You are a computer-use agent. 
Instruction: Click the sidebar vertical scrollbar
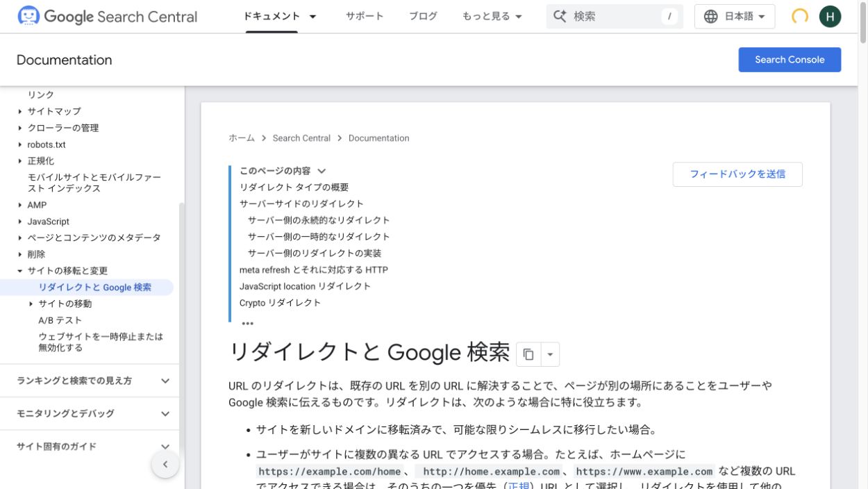click(182, 326)
